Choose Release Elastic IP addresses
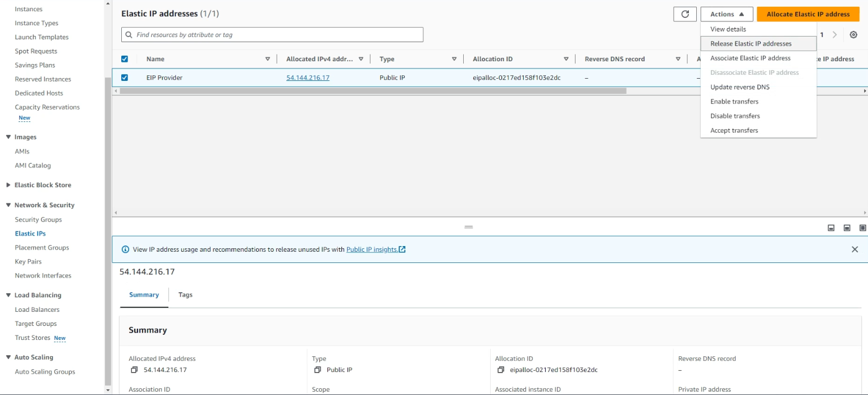The height and width of the screenshot is (395, 868). tap(751, 44)
